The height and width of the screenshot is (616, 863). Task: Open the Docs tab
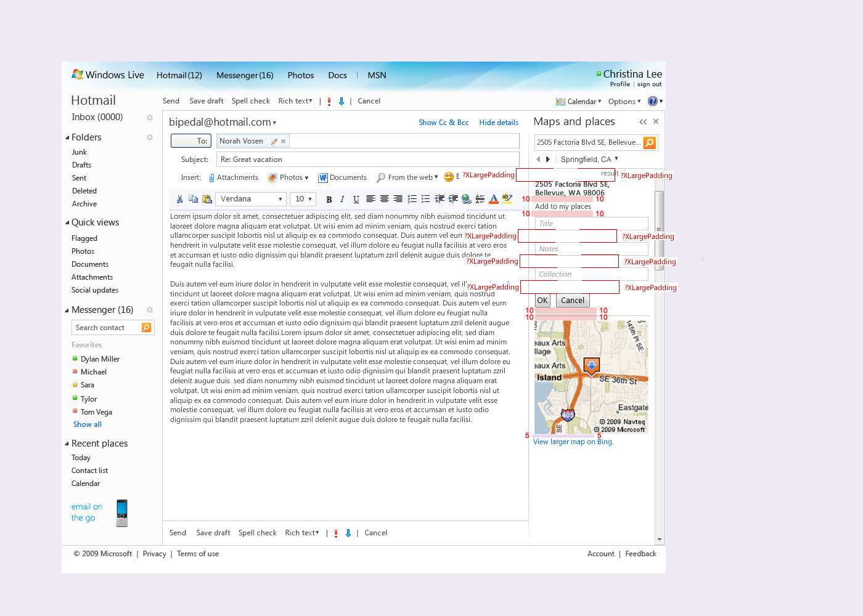[337, 75]
